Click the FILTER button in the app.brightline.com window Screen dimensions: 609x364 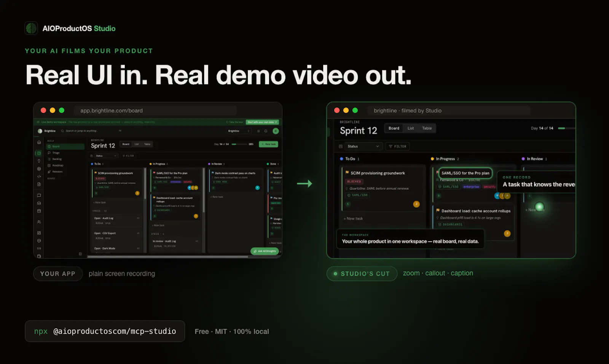[x=128, y=156]
